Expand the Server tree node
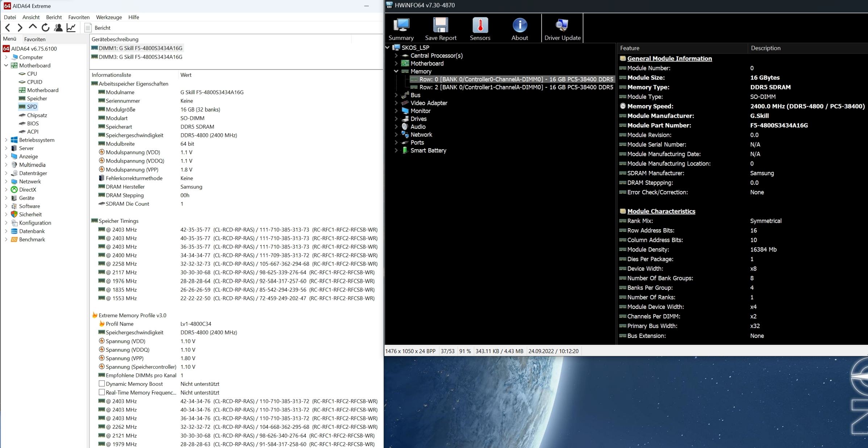The image size is (868, 448). [6, 148]
